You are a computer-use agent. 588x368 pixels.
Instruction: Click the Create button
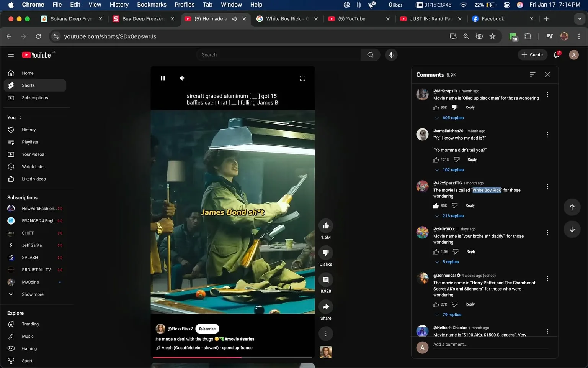coord(532,55)
